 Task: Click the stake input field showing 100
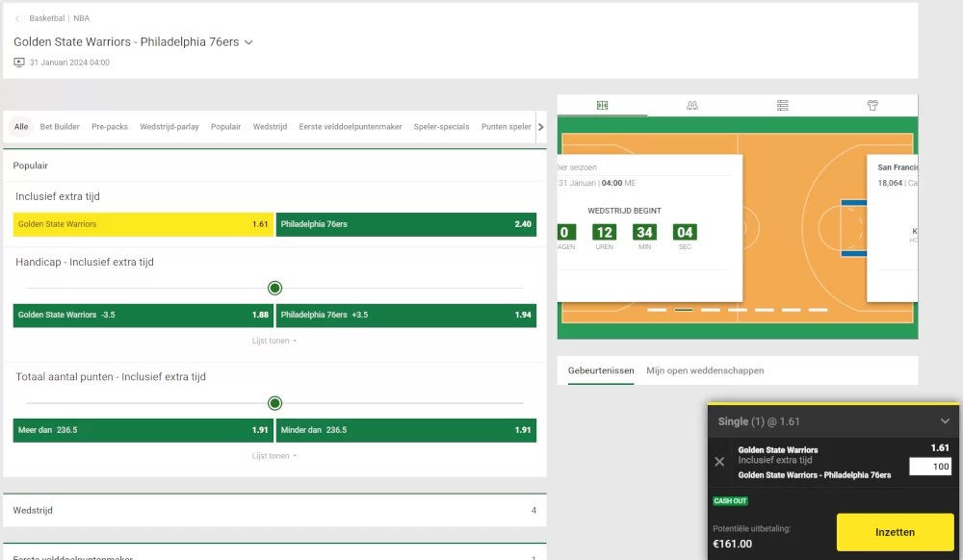[x=930, y=467]
